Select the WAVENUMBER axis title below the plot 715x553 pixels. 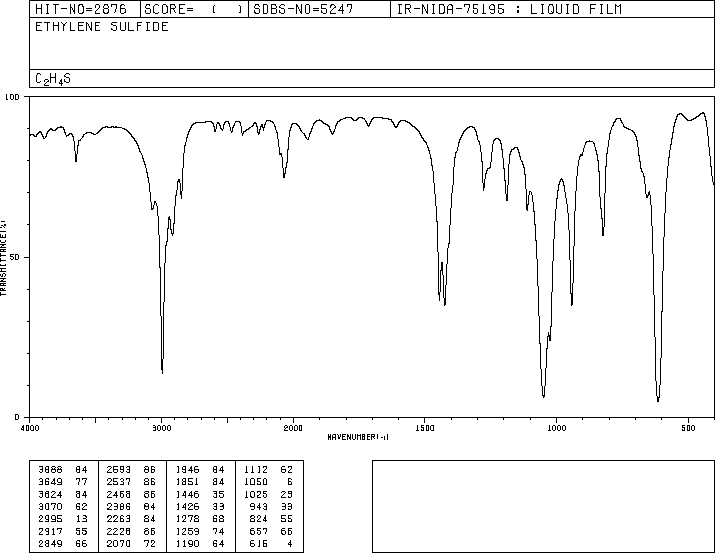[358, 437]
